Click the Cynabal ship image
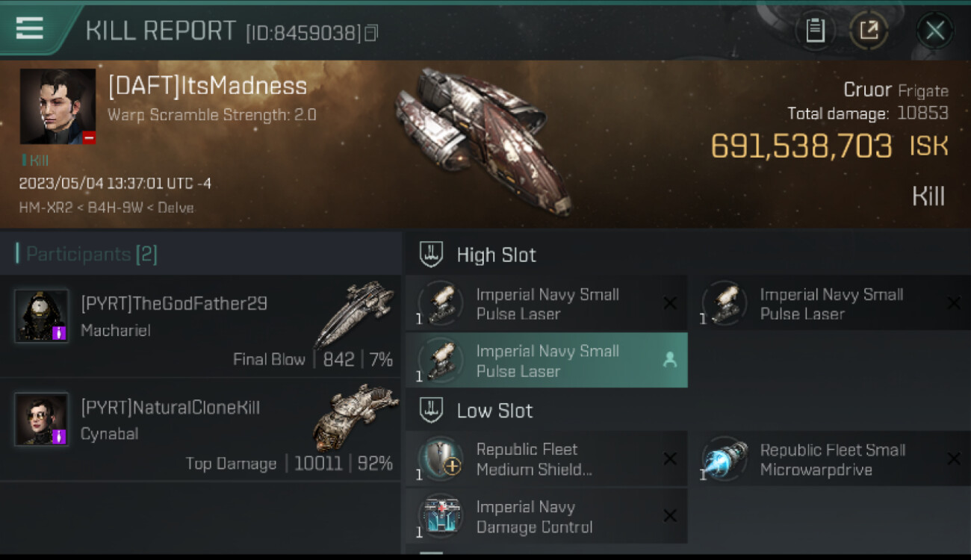 point(354,417)
